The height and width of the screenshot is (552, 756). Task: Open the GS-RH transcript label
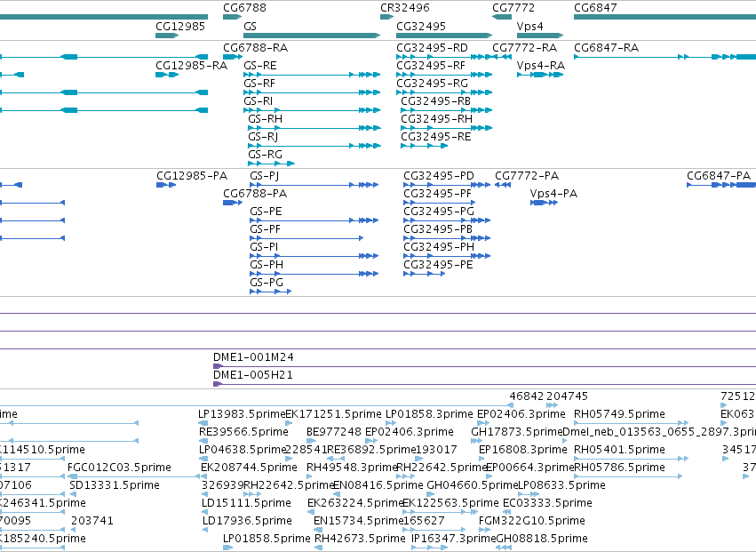click(266, 119)
